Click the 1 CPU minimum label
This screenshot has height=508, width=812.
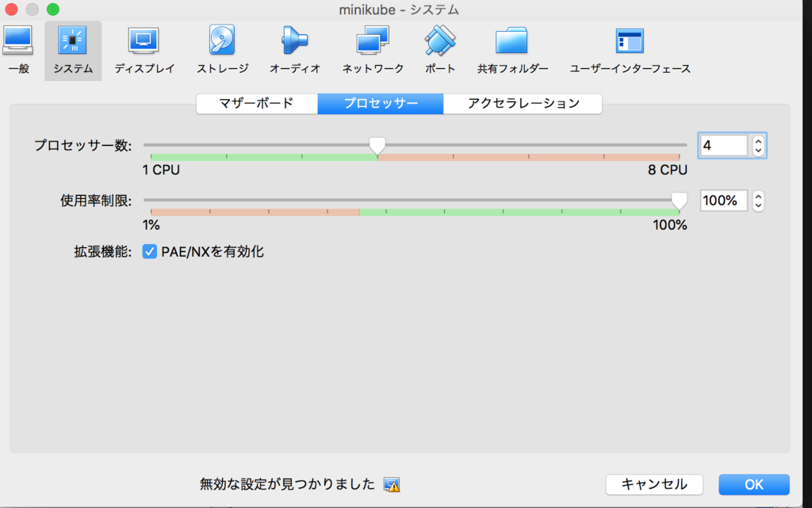161,170
